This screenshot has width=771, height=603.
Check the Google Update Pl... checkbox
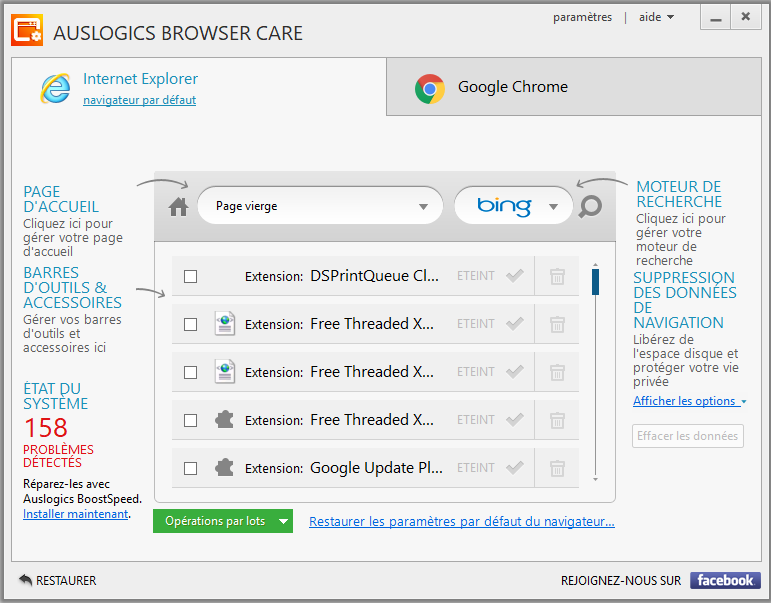pos(190,468)
